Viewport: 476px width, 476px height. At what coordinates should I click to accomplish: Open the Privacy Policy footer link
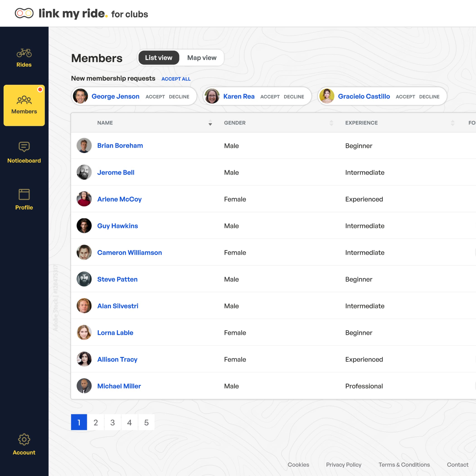[344, 465]
